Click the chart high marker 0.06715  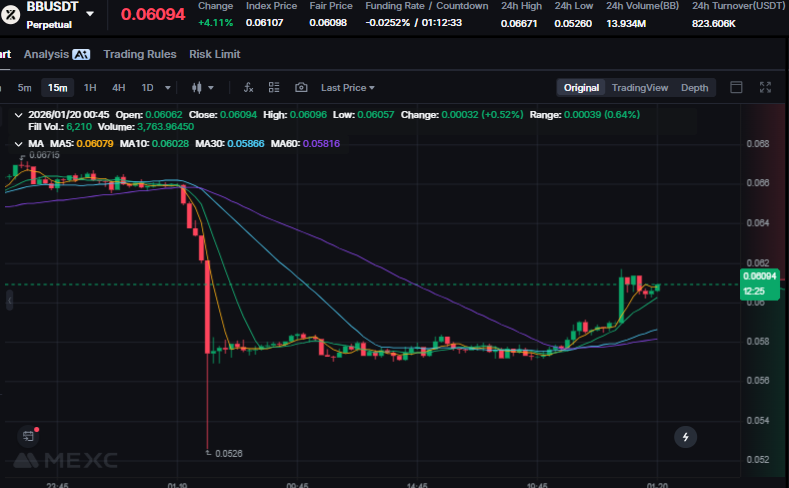[44, 155]
